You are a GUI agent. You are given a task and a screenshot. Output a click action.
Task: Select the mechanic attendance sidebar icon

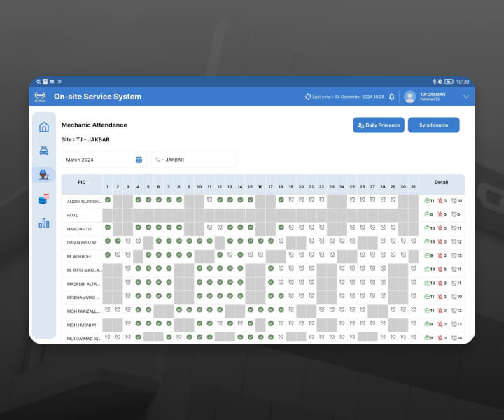(44, 175)
